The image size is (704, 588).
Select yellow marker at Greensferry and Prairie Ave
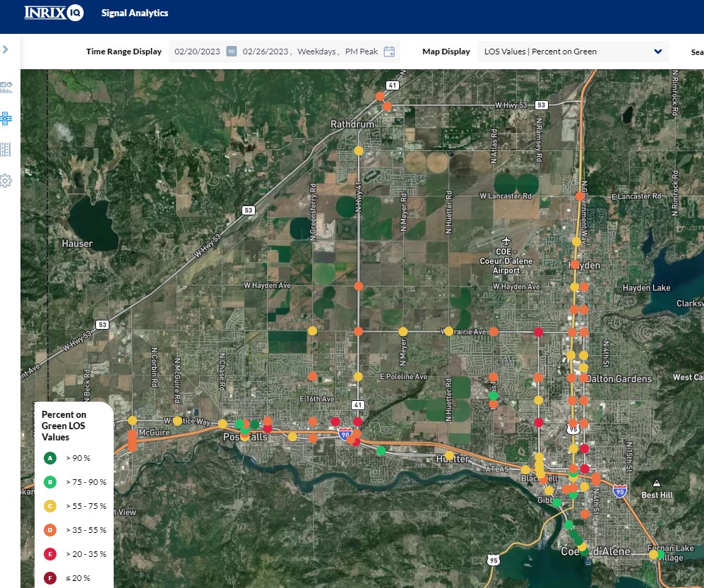point(313,331)
